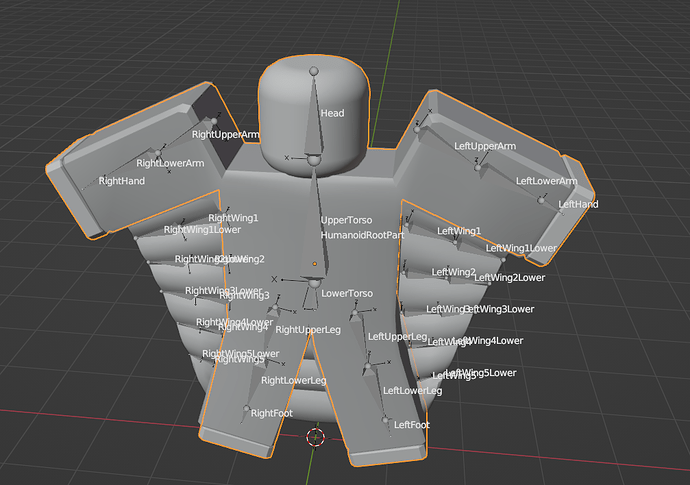Select the LeftLowerArm bone label
Viewport: 690px width, 485px height.
pos(546,181)
